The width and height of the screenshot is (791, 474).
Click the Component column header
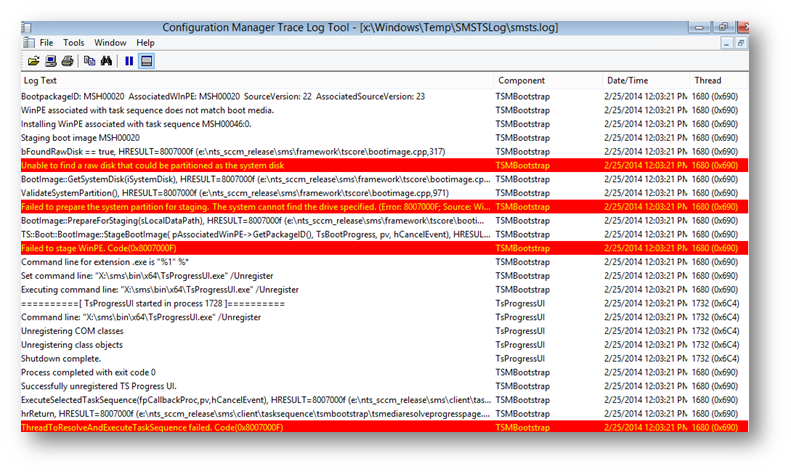(548, 81)
